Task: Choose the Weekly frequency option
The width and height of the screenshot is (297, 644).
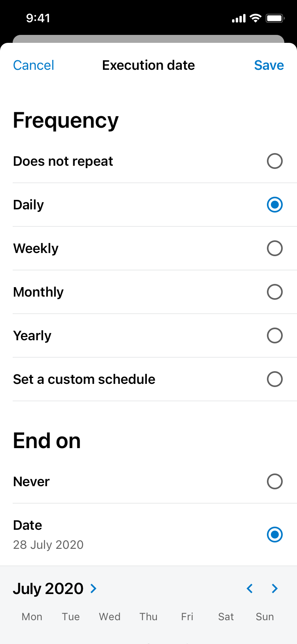Action: [x=274, y=248]
